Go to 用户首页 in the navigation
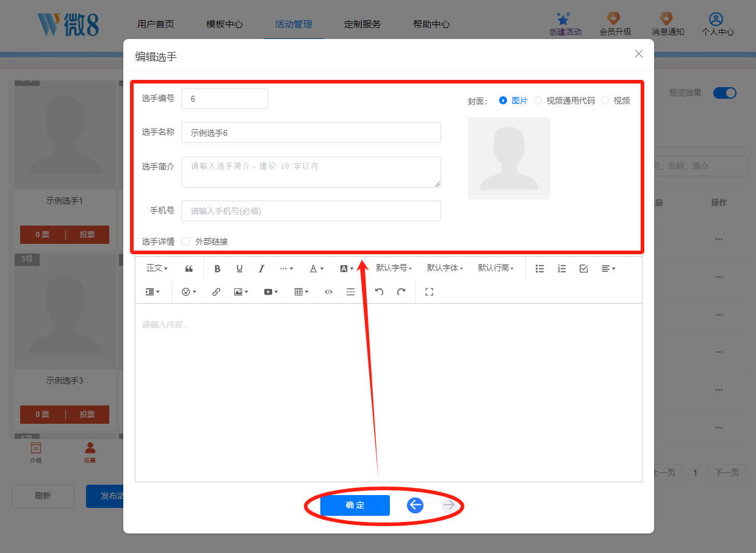Screen dimensions: 756x553 (x=156, y=24)
